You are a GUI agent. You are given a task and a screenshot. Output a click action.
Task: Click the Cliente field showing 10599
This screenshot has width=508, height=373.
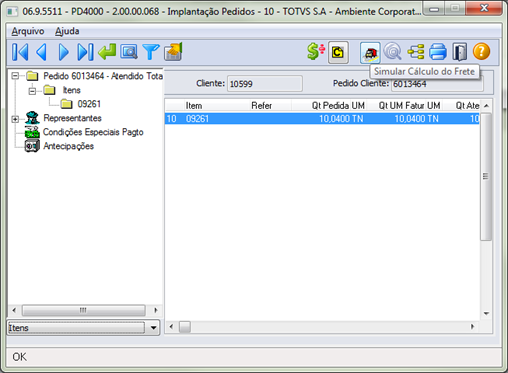click(265, 84)
